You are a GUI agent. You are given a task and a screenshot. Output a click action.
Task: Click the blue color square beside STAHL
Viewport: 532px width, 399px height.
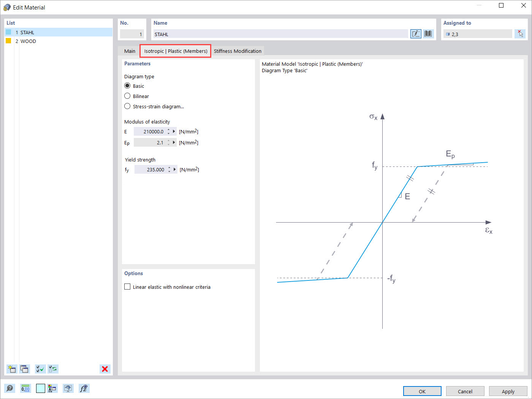(x=8, y=32)
